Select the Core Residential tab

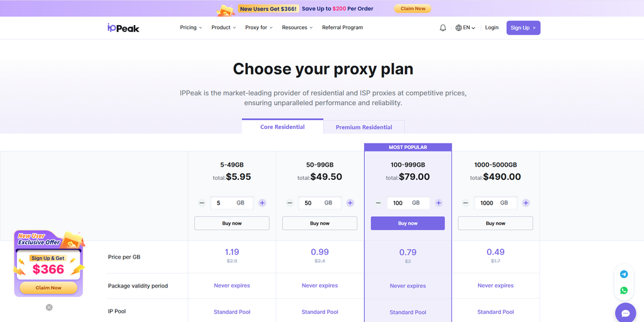click(x=282, y=126)
